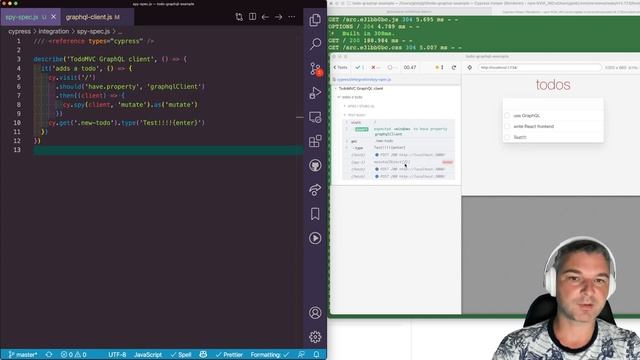Select the cypress breadcrumb segment

pyautogui.click(x=19, y=31)
